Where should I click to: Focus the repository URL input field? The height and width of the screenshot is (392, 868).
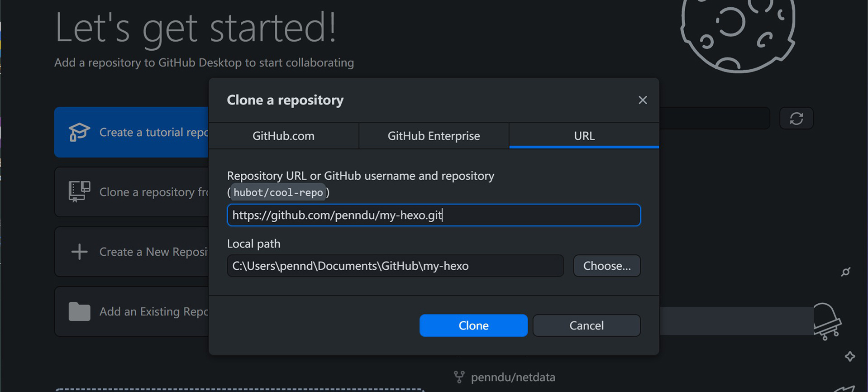[434, 215]
